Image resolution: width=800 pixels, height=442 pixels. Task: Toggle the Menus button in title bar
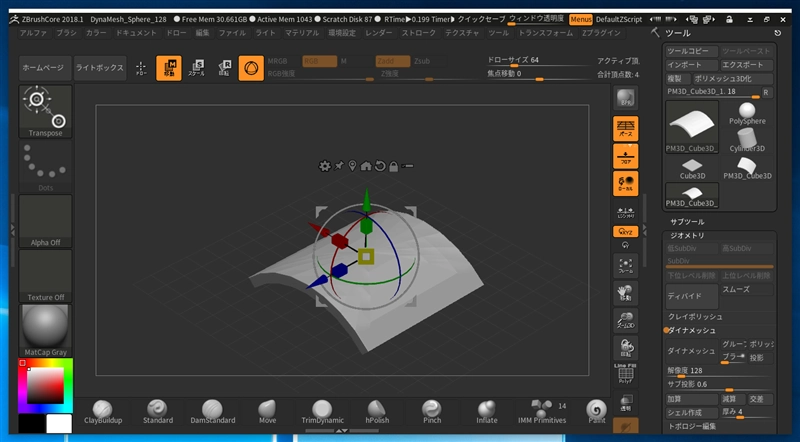581,19
